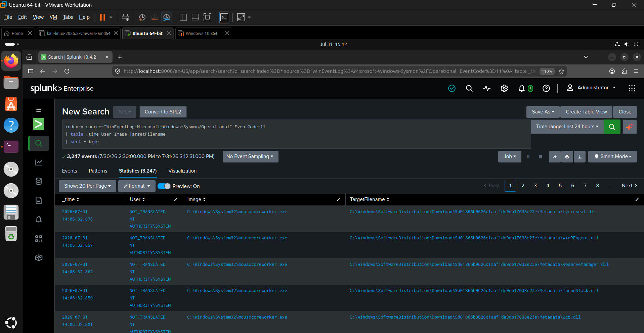Stop the search job
The width and height of the screenshot is (644, 333).
[541, 156]
